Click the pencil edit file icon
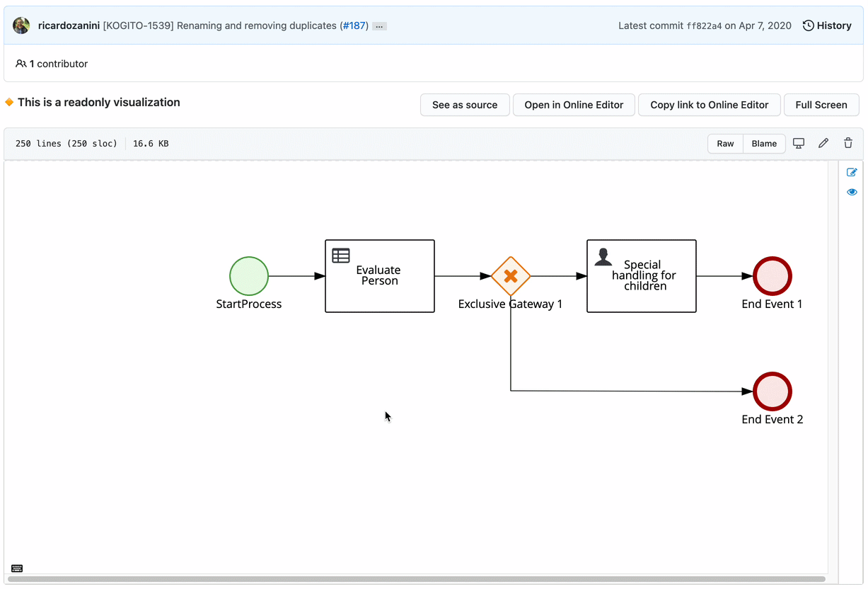The height and width of the screenshot is (589, 868). [823, 143]
